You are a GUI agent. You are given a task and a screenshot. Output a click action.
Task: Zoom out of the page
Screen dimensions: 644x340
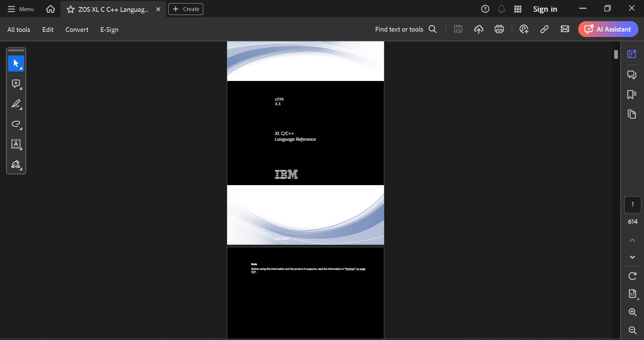(632, 331)
